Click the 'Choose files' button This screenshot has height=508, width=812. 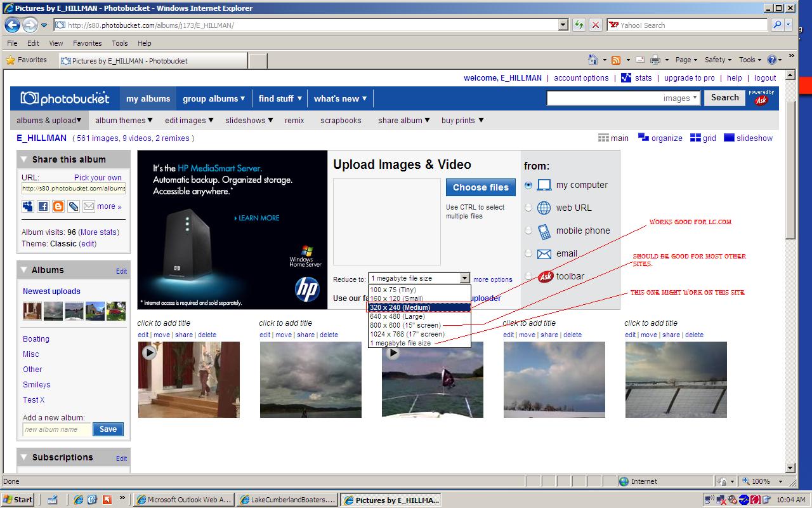coord(480,187)
